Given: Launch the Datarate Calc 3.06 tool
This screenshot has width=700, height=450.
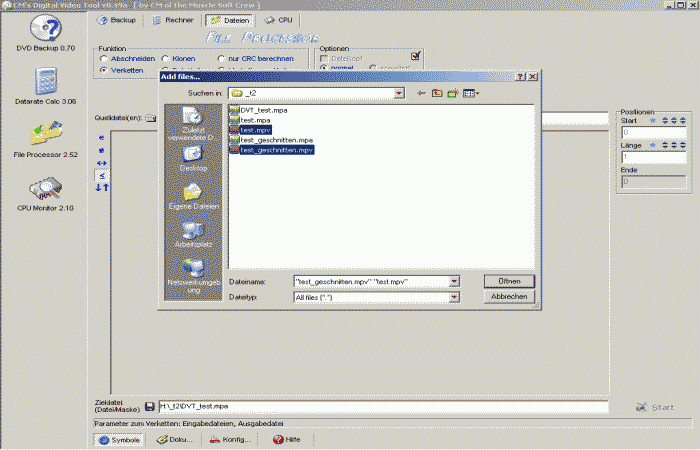Looking at the screenshot, I should (46, 84).
